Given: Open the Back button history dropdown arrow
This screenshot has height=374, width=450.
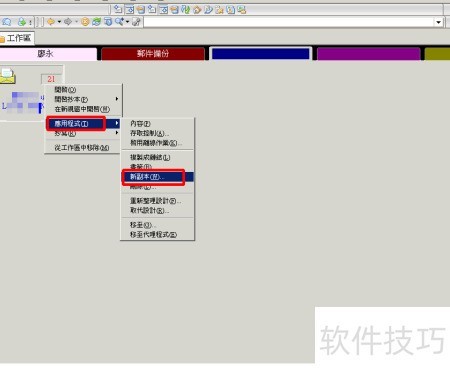Looking at the screenshot, I should coord(59,22).
